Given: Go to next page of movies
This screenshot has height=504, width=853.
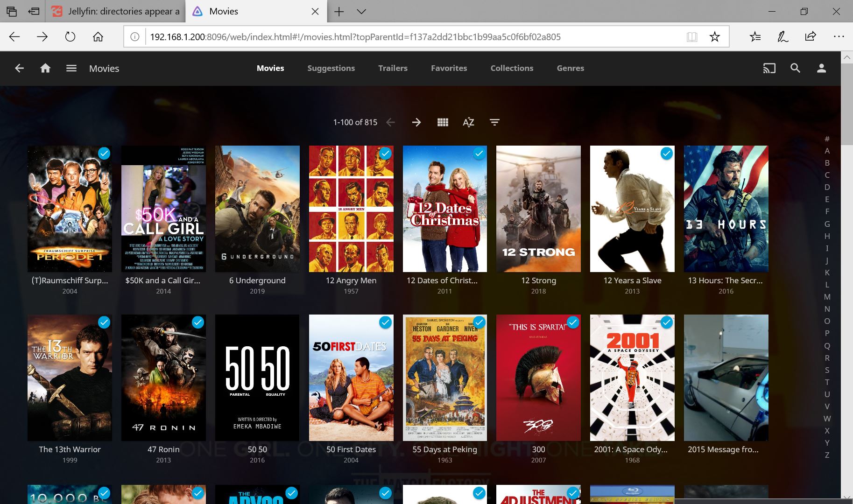Looking at the screenshot, I should (416, 122).
